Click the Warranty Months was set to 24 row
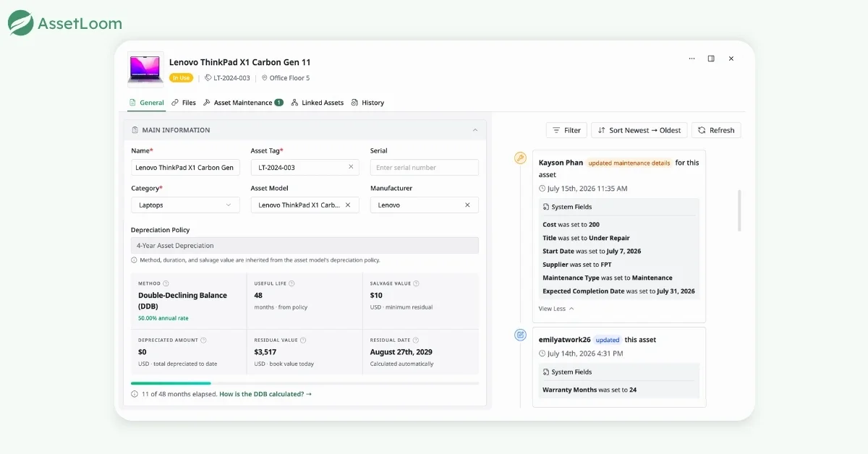This screenshot has width=868, height=454. (590, 390)
